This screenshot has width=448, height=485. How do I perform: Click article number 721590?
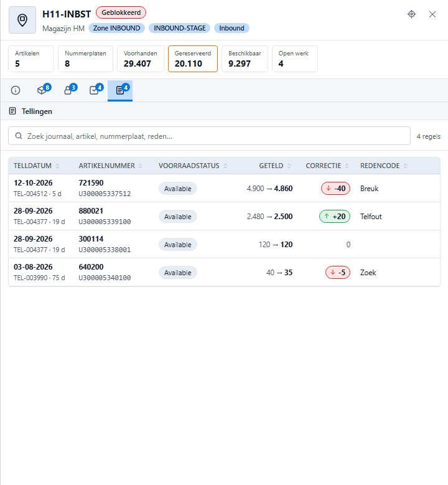pyautogui.click(x=91, y=183)
